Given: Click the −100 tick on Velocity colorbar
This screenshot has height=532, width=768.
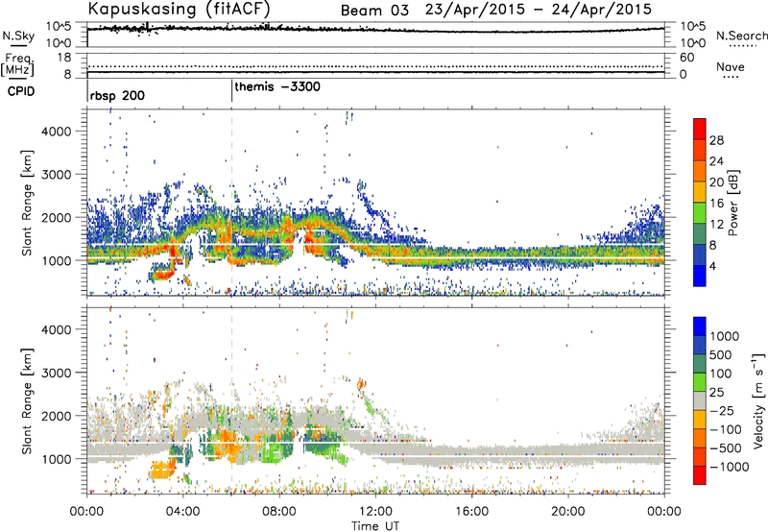Looking at the screenshot, I should [726, 429].
